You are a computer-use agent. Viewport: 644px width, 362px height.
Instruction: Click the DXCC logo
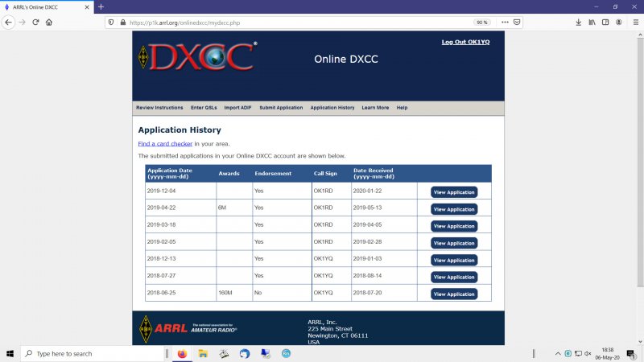(x=198, y=56)
